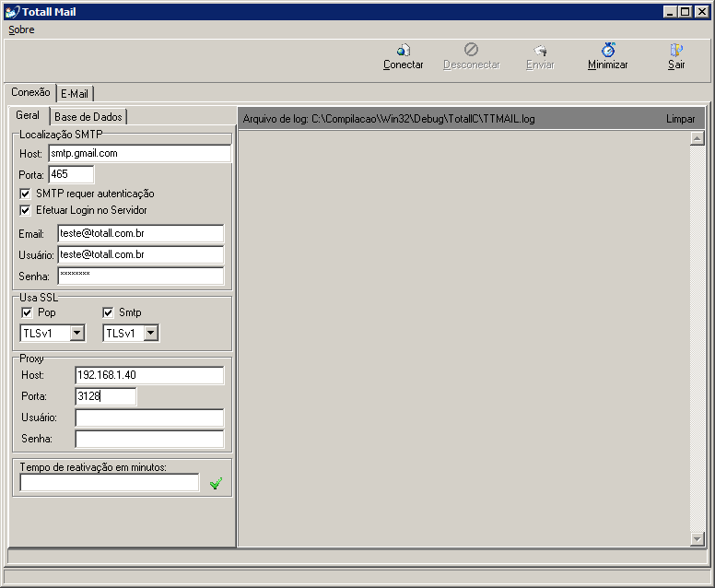Viewport: 715px width, 588px height.
Task: Click the Email field in Localização SMTP
Action: tap(141, 233)
